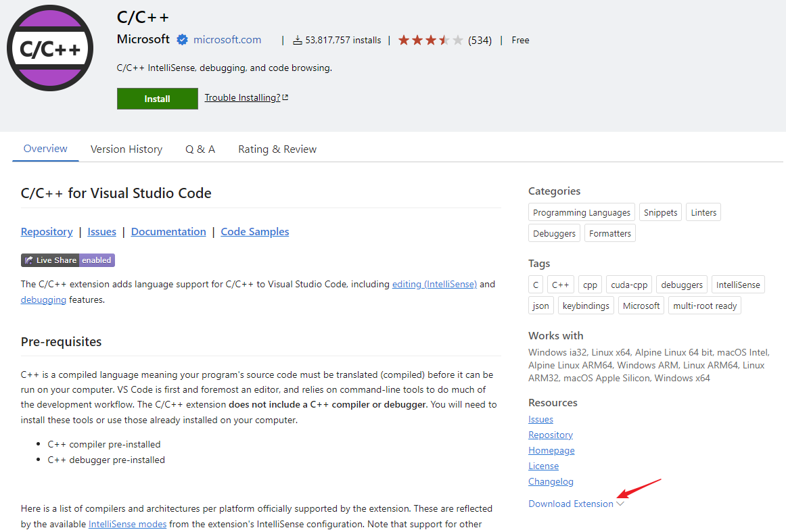Click the extension description below the publisher
This screenshot has height=532, width=786.
225,68
